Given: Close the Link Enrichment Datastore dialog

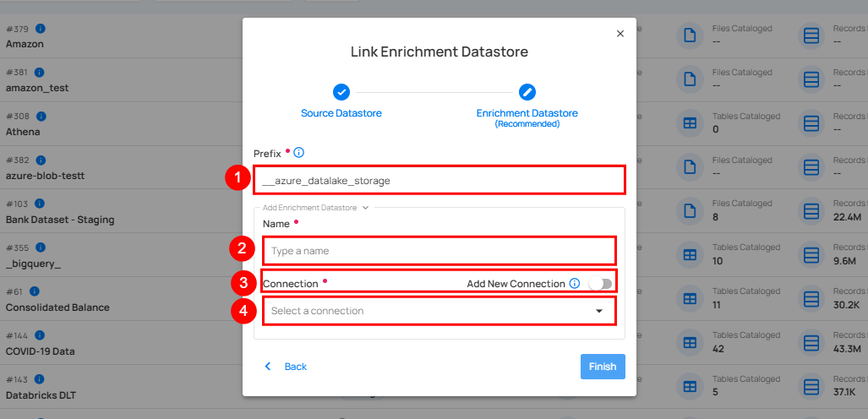Looking at the screenshot, I should 620,34.
